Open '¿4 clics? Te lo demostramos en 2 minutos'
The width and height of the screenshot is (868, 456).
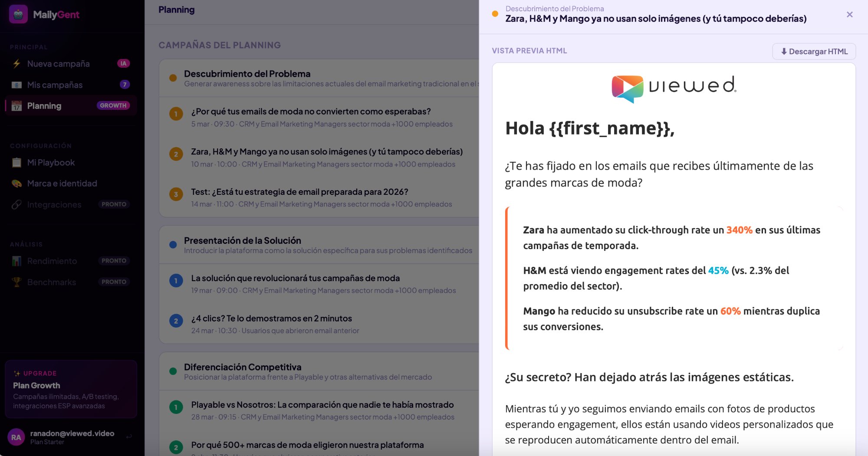coord(319,324)
